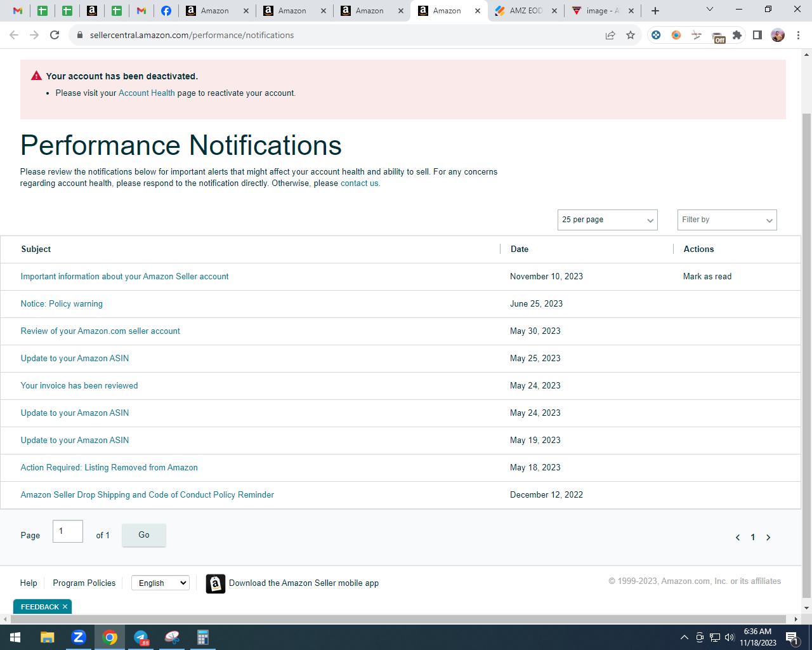Go to the next page with right chevron
This screenshot has height=650, width=812.
(x=768, y=538)
